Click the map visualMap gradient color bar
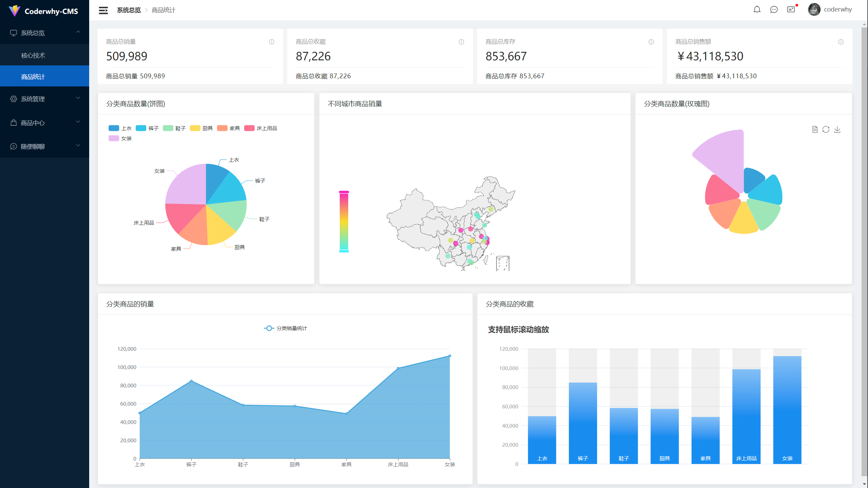 pos(344,222)
